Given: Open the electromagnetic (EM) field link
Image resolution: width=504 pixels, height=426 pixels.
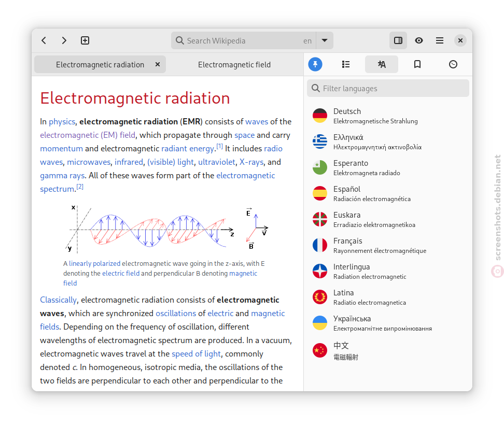Looking at the screenshot, I should point(88,135).
